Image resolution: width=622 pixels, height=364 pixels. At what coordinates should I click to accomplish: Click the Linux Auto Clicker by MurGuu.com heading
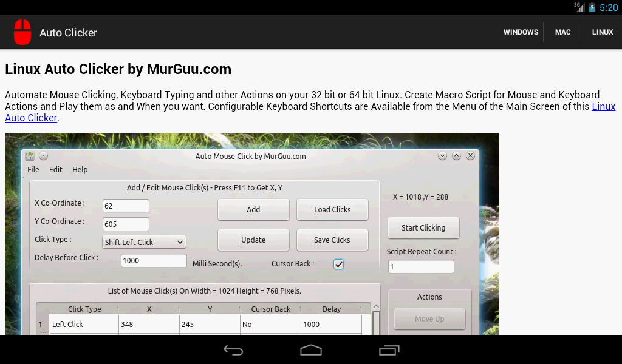[118, 69]
